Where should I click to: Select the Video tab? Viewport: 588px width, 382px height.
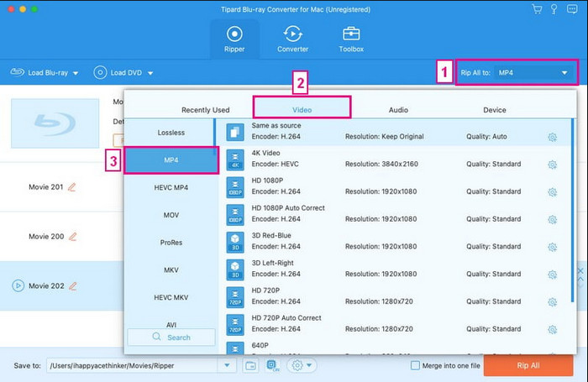[x=302, y=110]
